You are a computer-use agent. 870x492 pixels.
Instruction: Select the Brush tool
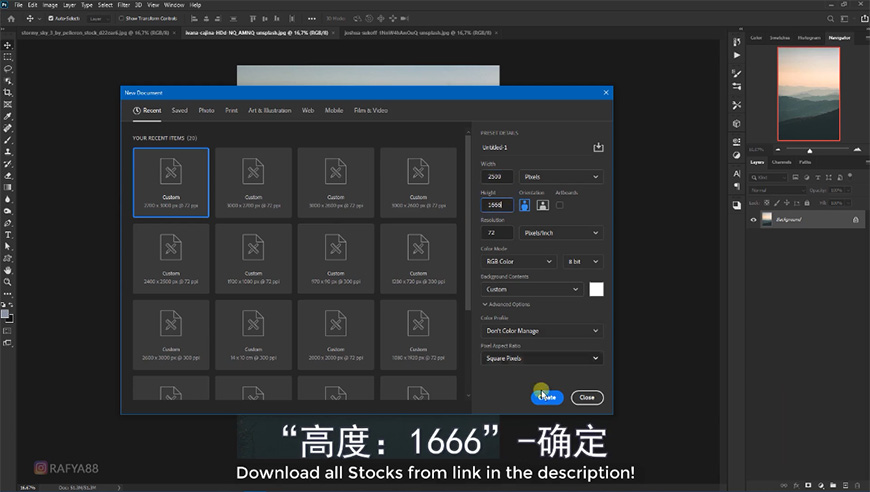coord(8,140)
